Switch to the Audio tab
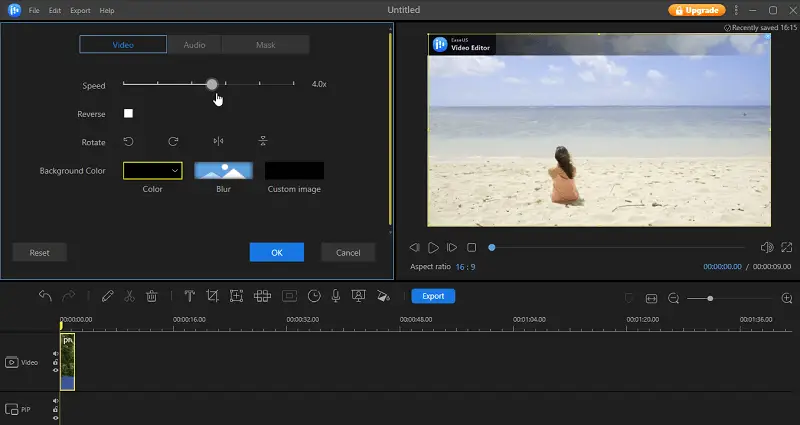Image resolution: width=800 pixels, height=425 pixels. [x=194, y=45]
